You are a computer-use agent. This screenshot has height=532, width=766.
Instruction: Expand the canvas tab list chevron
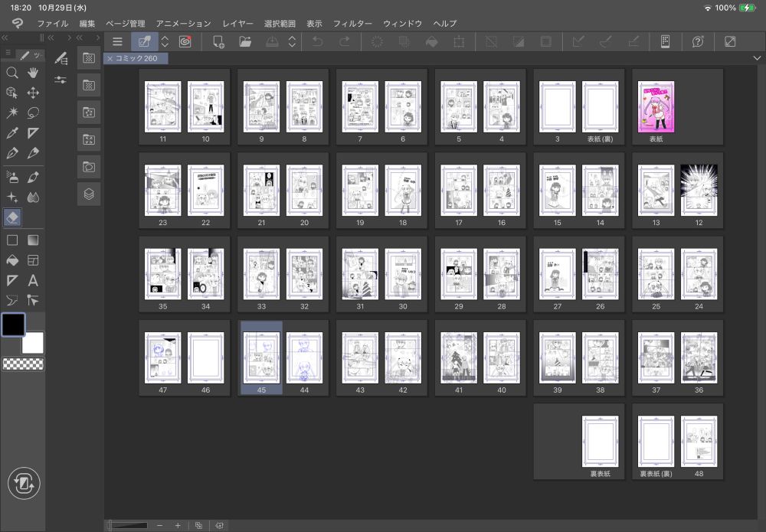[x=757, y=58]
